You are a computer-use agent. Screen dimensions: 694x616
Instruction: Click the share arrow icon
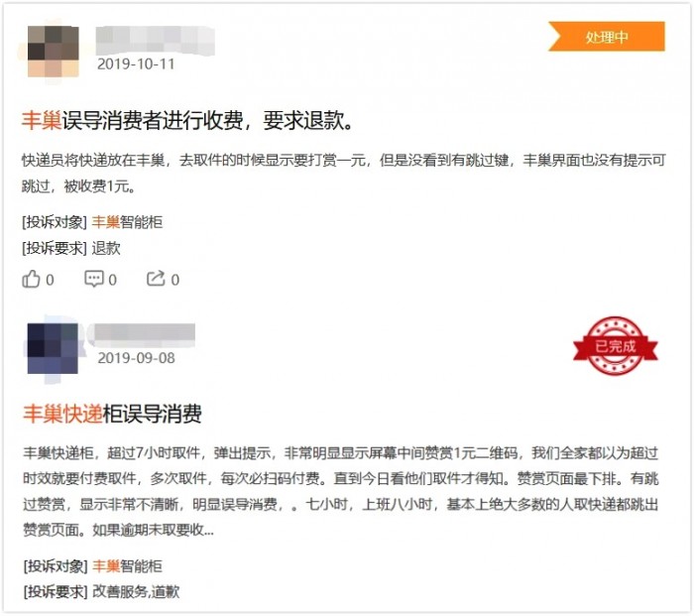click(x=156, y=279)
